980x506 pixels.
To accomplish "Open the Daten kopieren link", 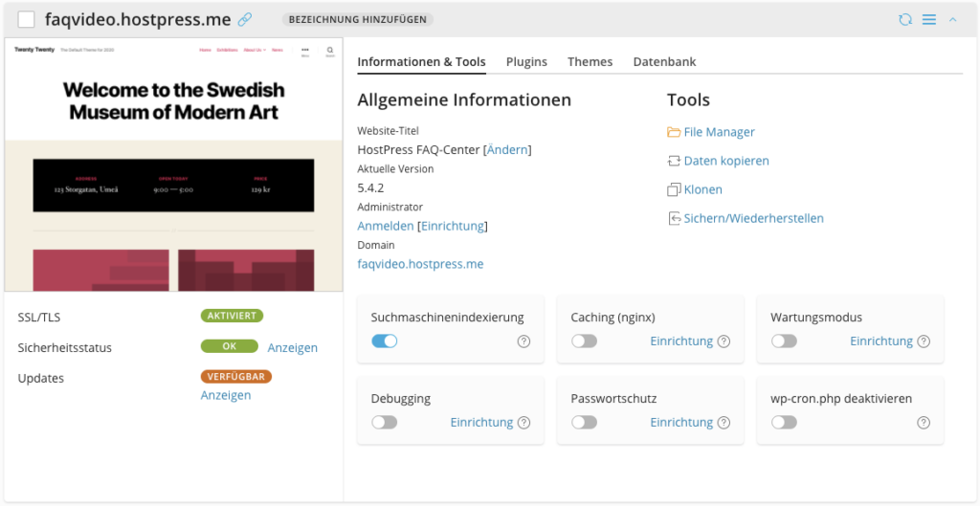I will click(726, 161).
